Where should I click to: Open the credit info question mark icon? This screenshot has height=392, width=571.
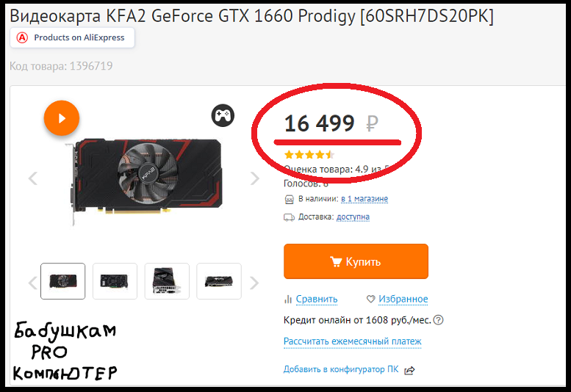tap(439, 320)
